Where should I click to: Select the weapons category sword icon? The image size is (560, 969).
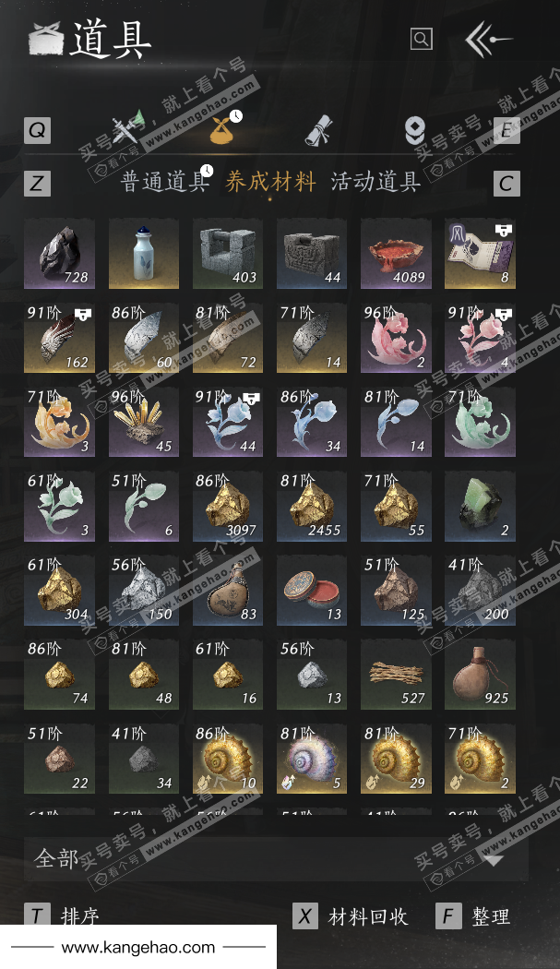tap(128, 128)
